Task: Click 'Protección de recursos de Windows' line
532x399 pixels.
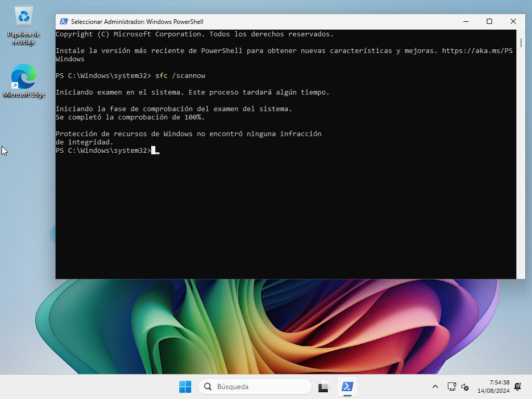Action: [x=188, y=134]
